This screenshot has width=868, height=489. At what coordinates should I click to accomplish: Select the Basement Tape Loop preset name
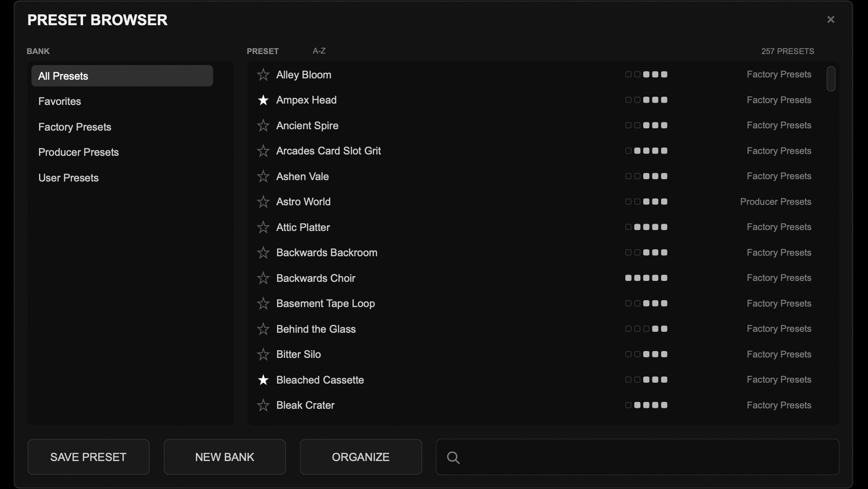point(325,304)
